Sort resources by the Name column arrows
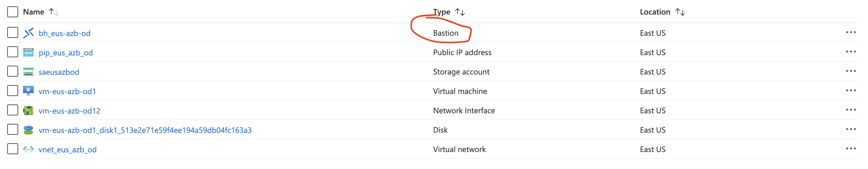This screenshot has height=169, width=868. (x=54, y=12)
